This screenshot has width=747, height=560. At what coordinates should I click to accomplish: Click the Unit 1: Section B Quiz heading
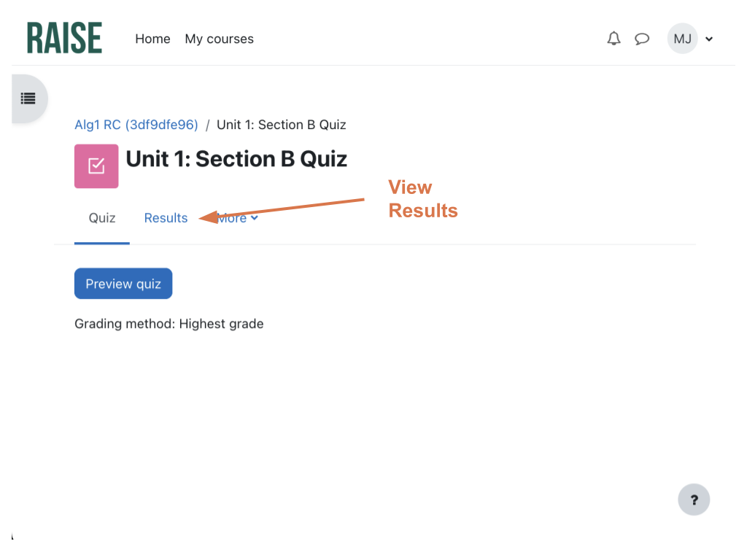pyautogui.click(x=236, y=159)
